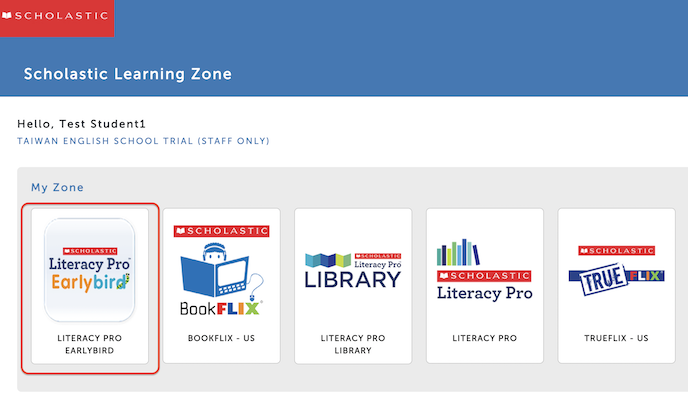Select the "LITERACY PRO EARLYBIRD" caption
Image resolution: width=688 pixels, height=400 pixels.
point(90,345)
